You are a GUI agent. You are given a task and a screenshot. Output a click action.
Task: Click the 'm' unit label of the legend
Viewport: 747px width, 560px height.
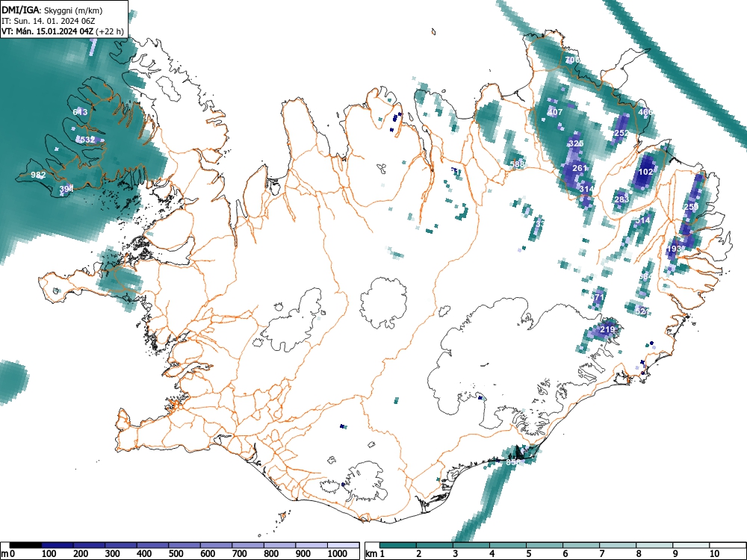(4, 554)
